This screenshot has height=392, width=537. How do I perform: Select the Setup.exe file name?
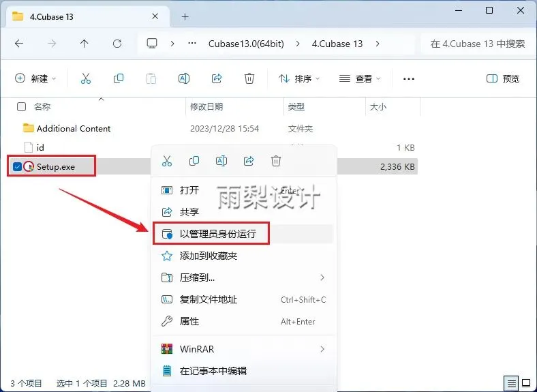tap(56, 167)
